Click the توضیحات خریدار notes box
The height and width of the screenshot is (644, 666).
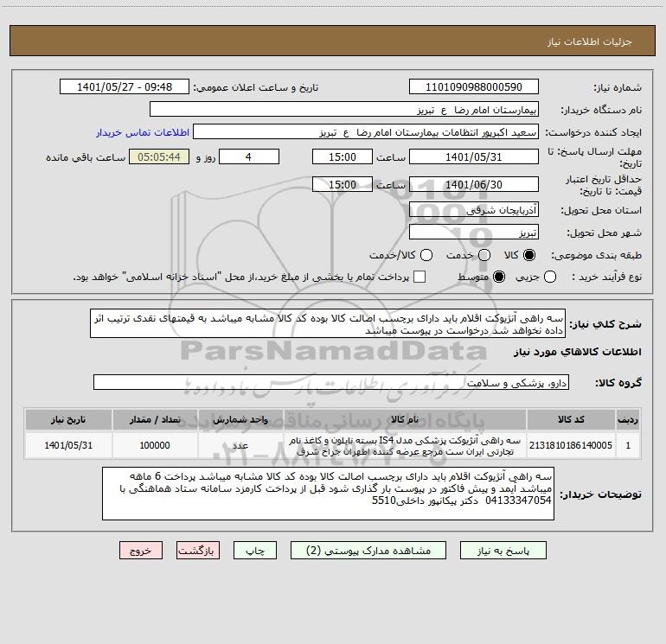tap(329, 494)
